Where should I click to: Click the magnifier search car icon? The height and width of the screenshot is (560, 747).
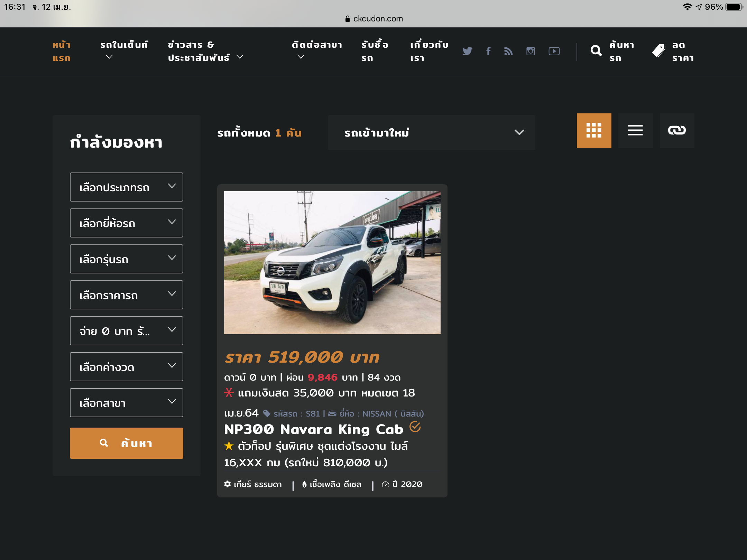click(596, 51)
